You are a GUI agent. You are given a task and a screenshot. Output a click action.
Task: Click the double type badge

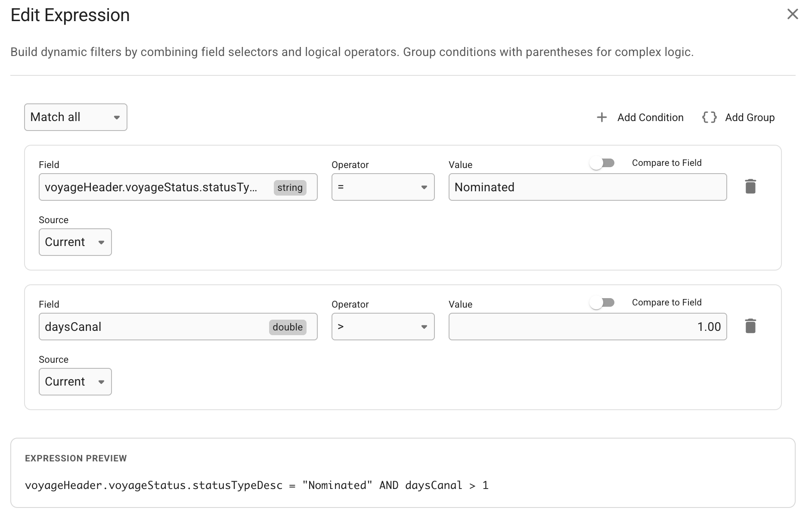click(287, 327)
